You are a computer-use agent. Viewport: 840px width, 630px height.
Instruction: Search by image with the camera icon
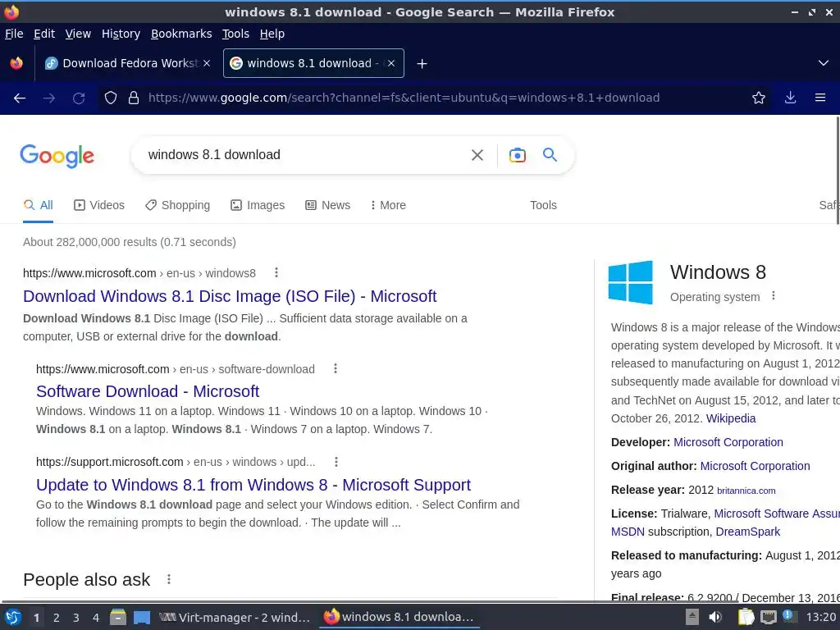[x=518, y=155]
